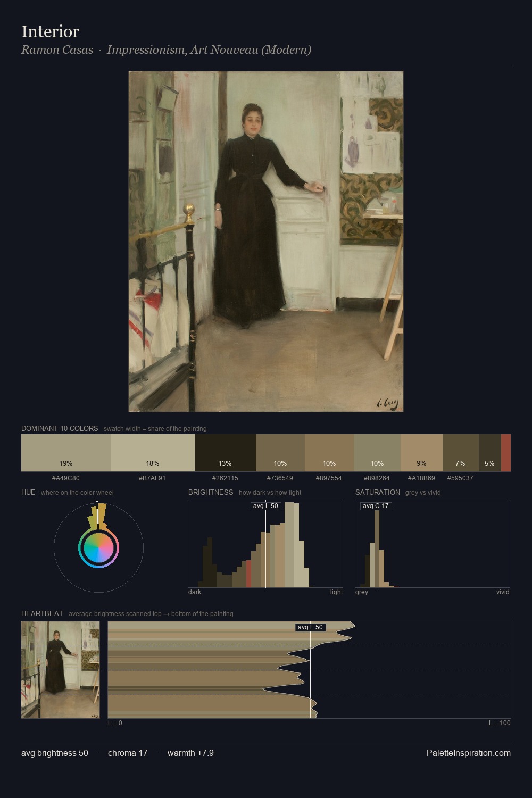Viewport: 532px width, 798px height.
Task: Select the 7% swatch #595037
Action: click(461, 453)
